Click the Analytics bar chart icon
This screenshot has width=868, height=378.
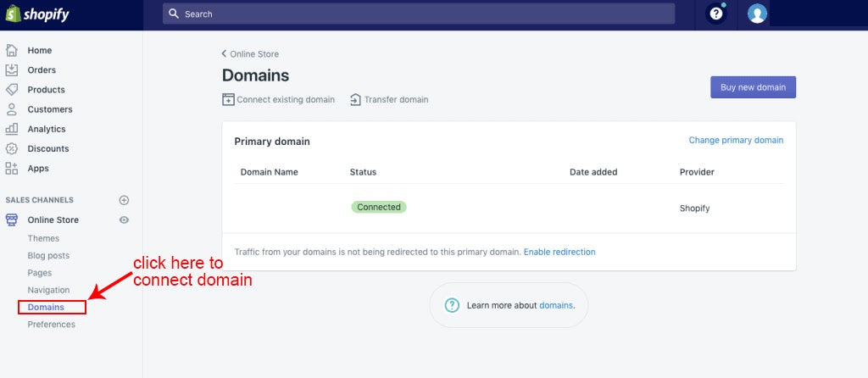(12, 129)
